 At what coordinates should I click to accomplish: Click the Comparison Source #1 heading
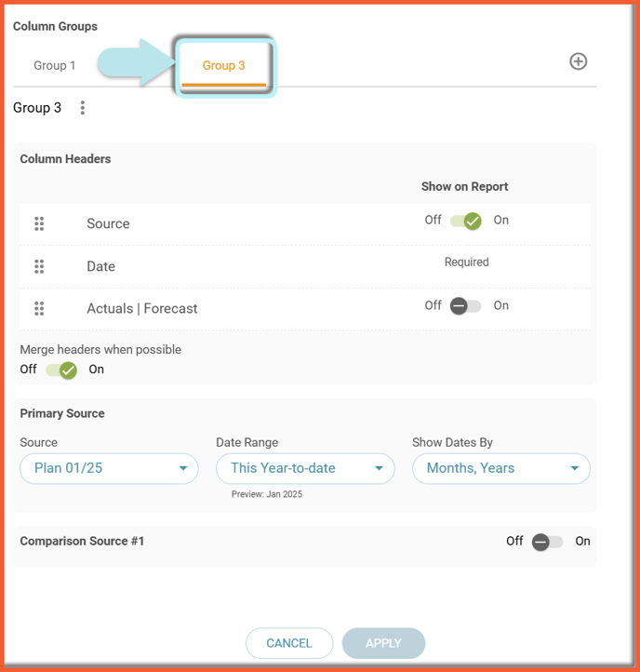coord(82,541)
